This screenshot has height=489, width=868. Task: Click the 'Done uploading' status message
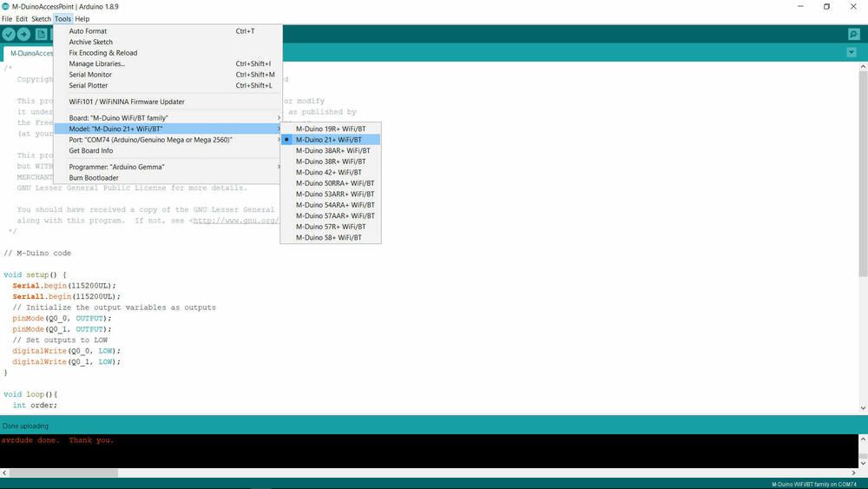pos(25,426)
